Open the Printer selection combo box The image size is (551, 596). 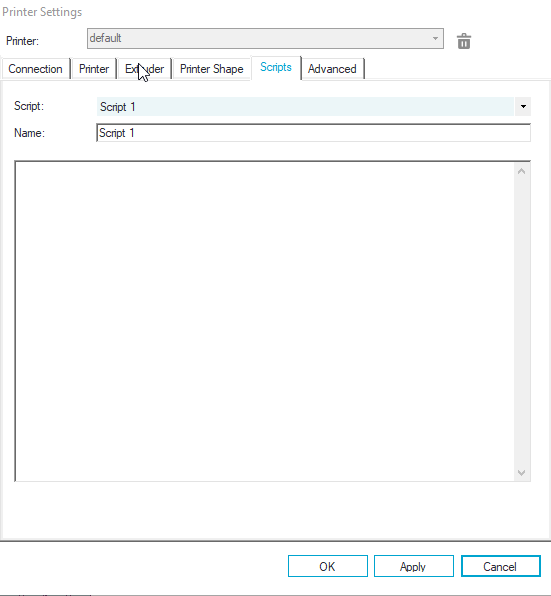pos(265,38)
